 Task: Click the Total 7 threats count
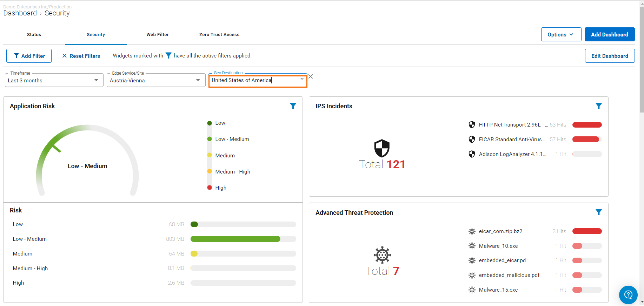[382, 271]
